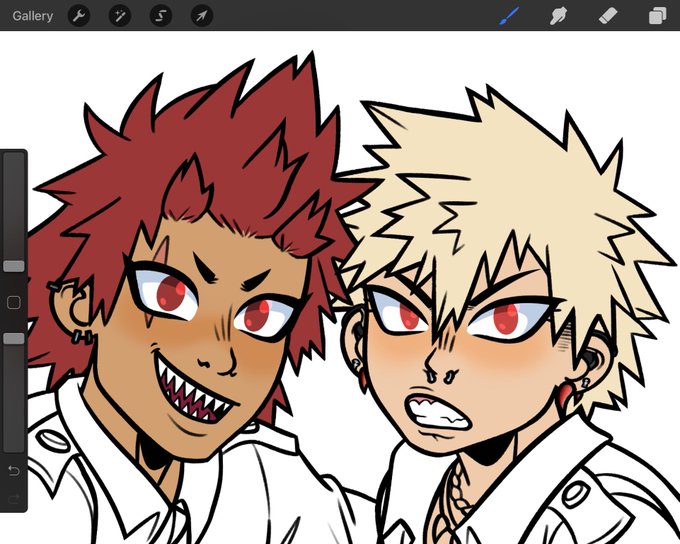Open the Actions wrench menu
The height and width of the screenshot is (544, 680).
(x=79, y=16)
